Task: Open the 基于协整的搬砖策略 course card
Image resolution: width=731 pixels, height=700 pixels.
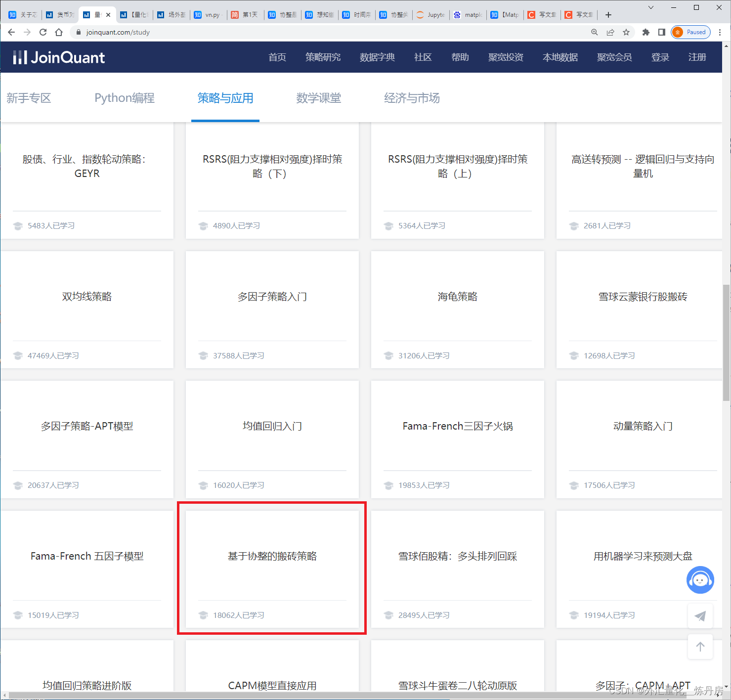Action: click(272, 569)
